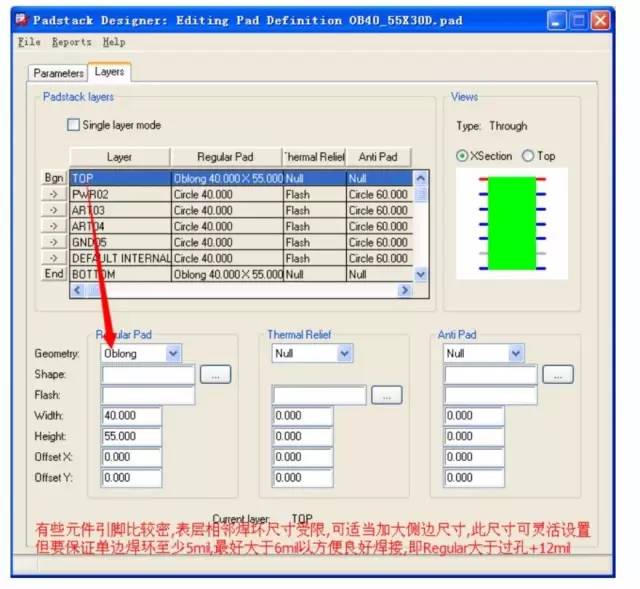Screen dimensions: 640x589
Task: Click the layer table scroll down arrow
Action: [x=421, y=274]
